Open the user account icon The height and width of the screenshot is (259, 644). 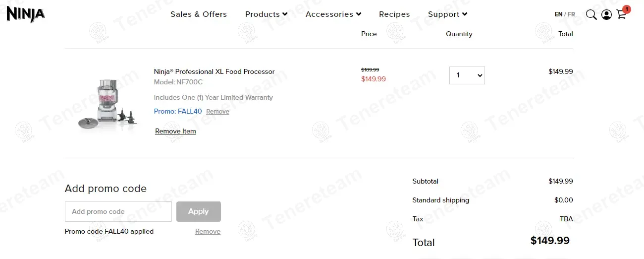click(606, 14)
